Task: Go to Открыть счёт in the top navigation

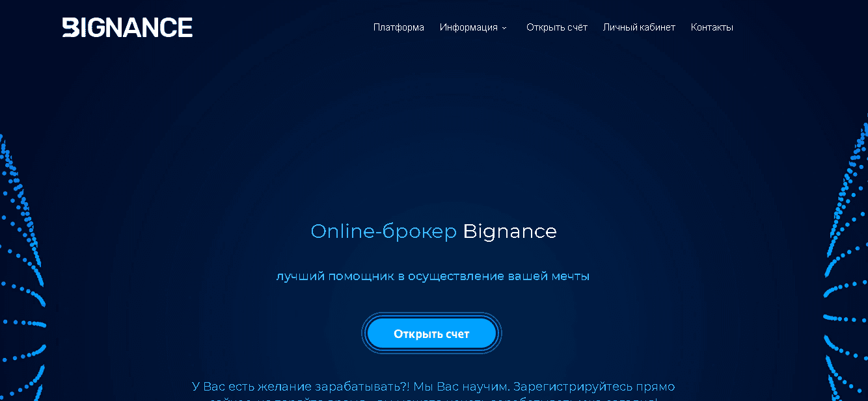Action: [x=556, y=27]
